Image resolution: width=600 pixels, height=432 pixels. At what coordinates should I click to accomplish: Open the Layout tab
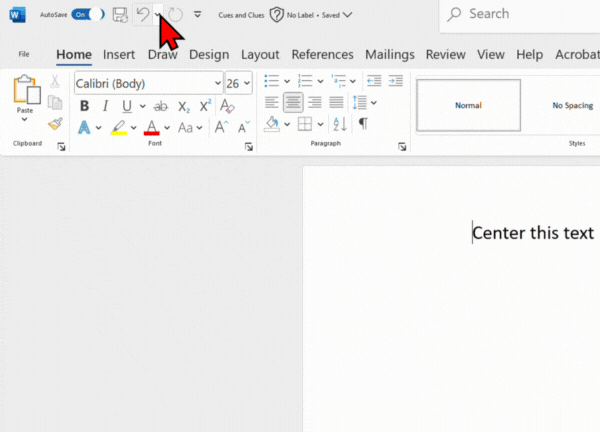click(260, 54)
